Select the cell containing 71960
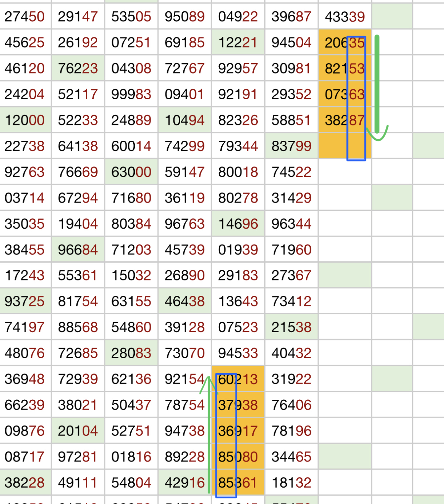This screenshot has height=504, width=444. 291,250
